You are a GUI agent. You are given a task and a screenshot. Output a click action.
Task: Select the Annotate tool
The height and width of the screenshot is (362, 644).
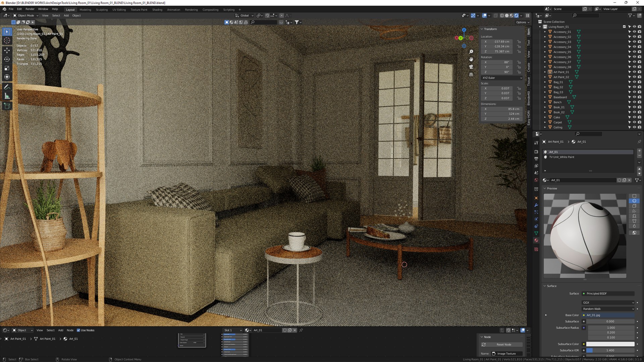(7, 87)
